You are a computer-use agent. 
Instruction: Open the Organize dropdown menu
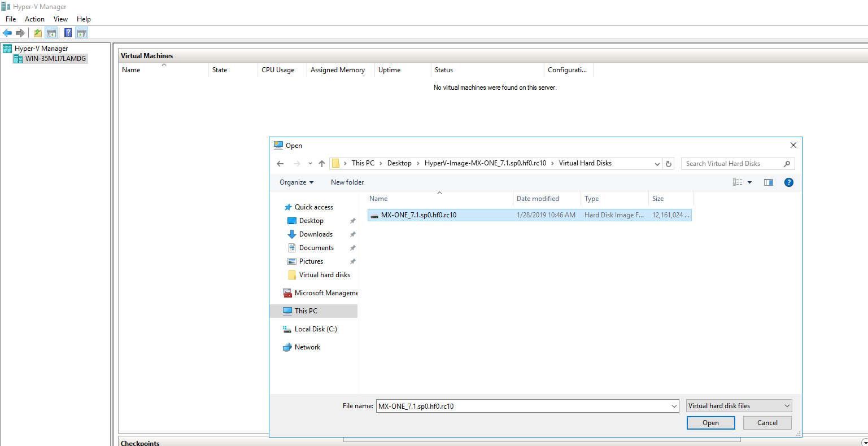(296, 182)
